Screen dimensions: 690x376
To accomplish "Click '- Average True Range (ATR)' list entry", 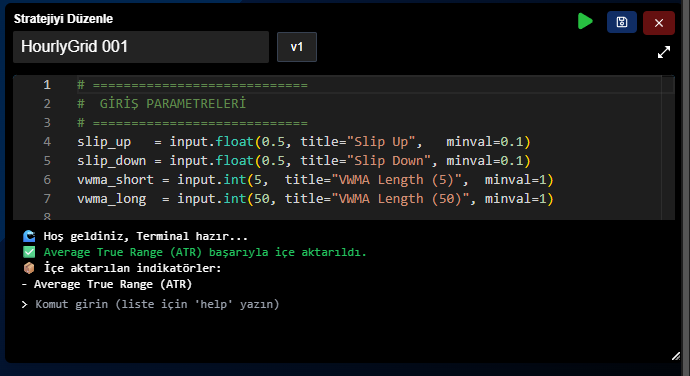I will (106, 284).
